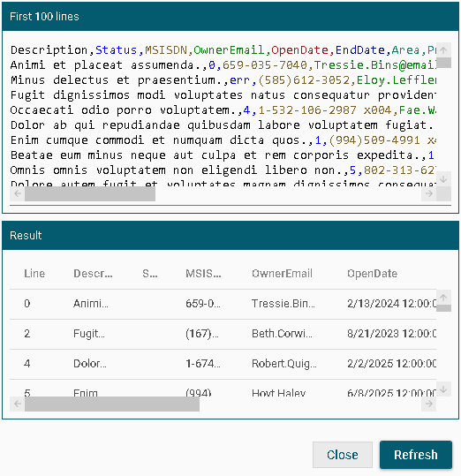461x476 pixels.
Task: Click the OpenDate header in the CSV text
Action: click(x=300, y=49)
